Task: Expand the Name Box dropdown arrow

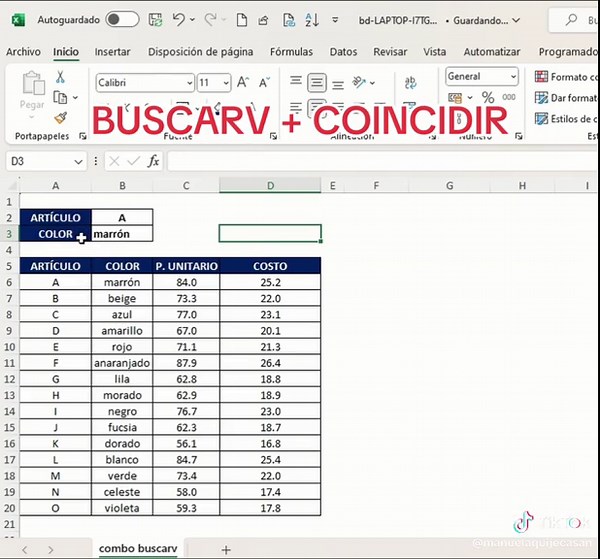Action: pyautogui.click(x=78, y=162)
